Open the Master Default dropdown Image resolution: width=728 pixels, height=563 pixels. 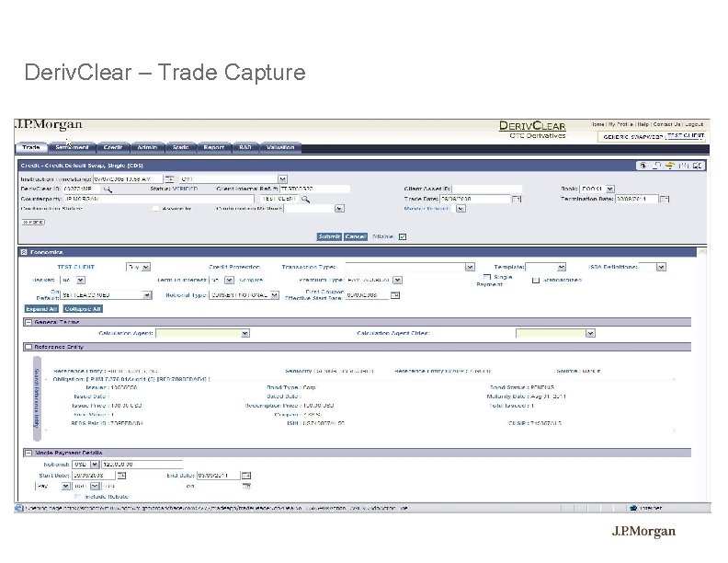[x=461, y=209]
